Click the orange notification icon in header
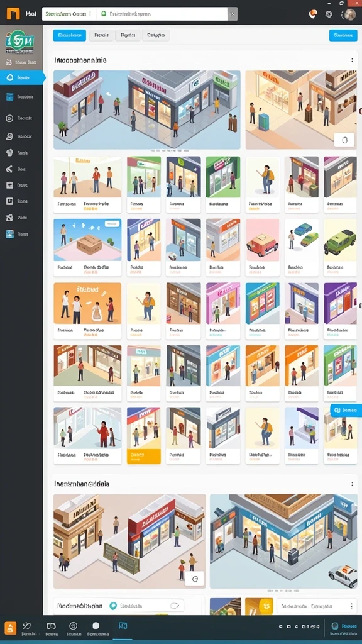 coord(313,14)
